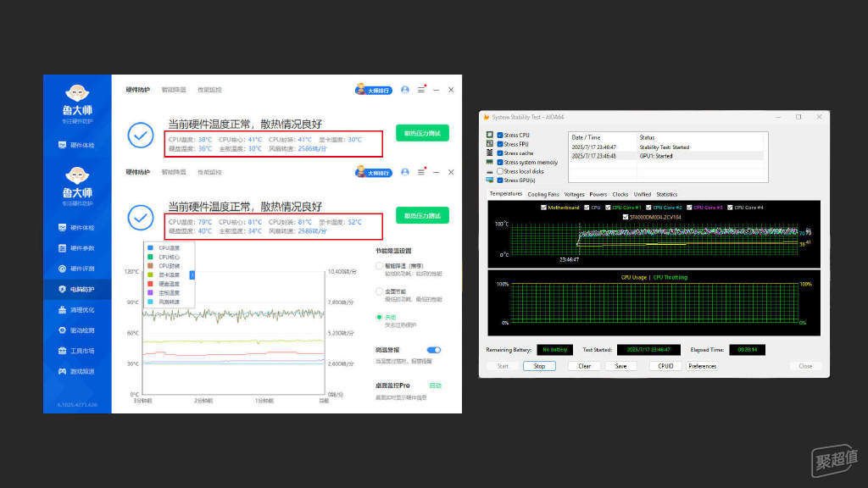Uncheck Stress FPU in AIDA64
The height and width of the screenshot is (488, 868).
point(500,144)
